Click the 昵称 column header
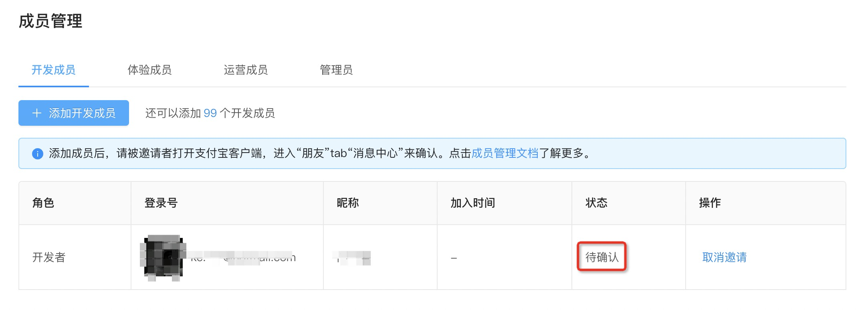The width and height of the screenshot is (868, 310). pyautogui.click(x=347, y=203)
